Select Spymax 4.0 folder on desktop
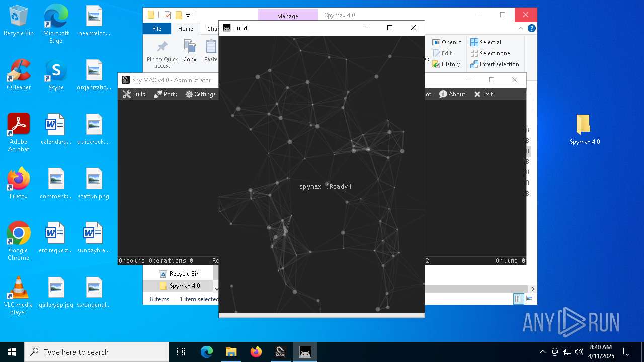This screenshot has height=362, width=644. (585, 129)
